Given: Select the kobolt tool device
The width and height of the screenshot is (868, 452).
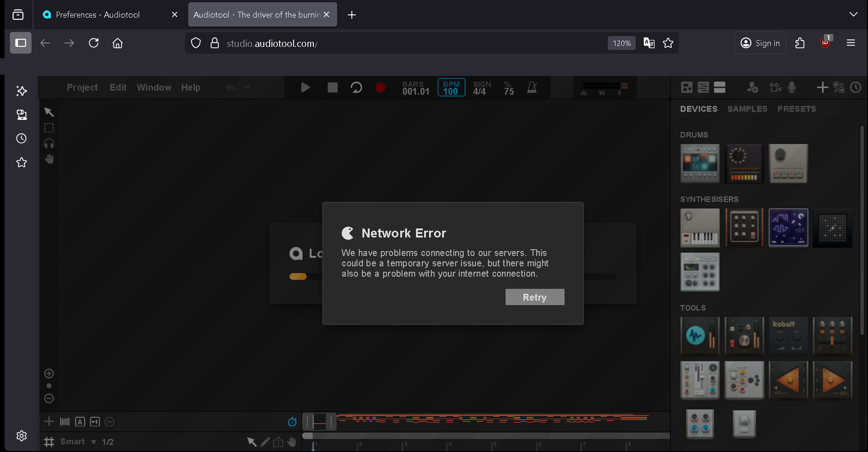Looking at the screenshot, I should (x=788, y=336).
